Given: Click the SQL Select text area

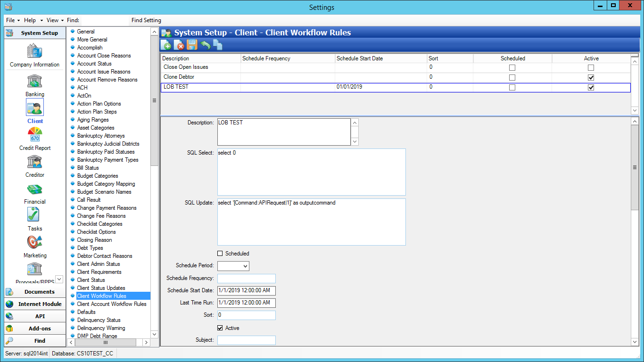Looking at the screenshot, I should 311,172.
